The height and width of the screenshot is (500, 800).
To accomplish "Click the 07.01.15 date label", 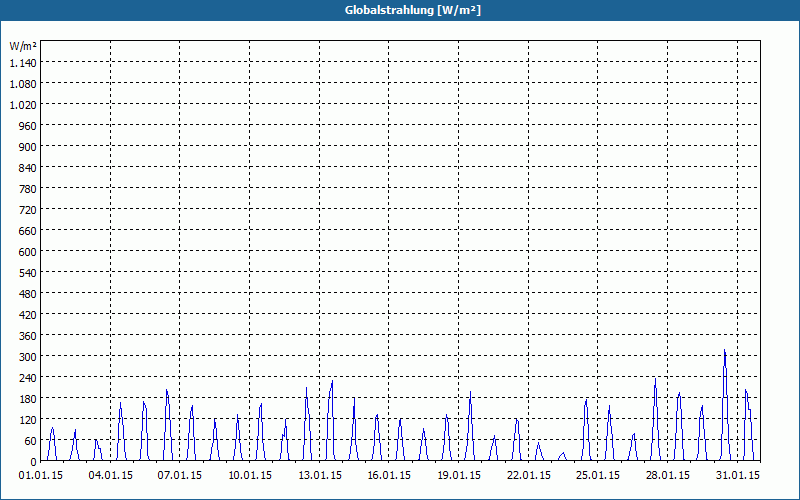I will point(180,476).
